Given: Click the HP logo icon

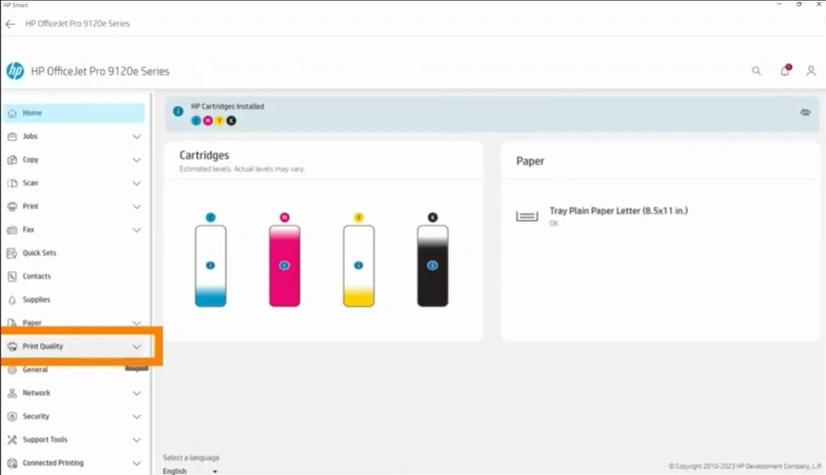Looking at the screenshot, I should click(x=15, y=71).
